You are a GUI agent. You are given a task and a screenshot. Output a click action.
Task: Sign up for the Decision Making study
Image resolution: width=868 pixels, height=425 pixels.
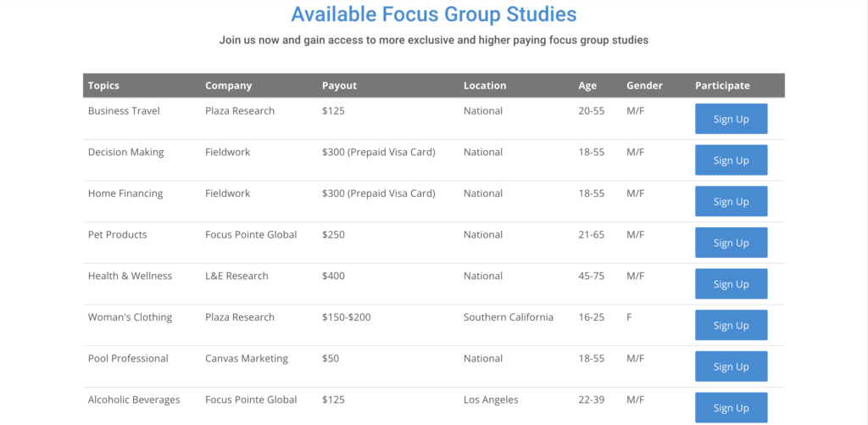tap(732, 160)
